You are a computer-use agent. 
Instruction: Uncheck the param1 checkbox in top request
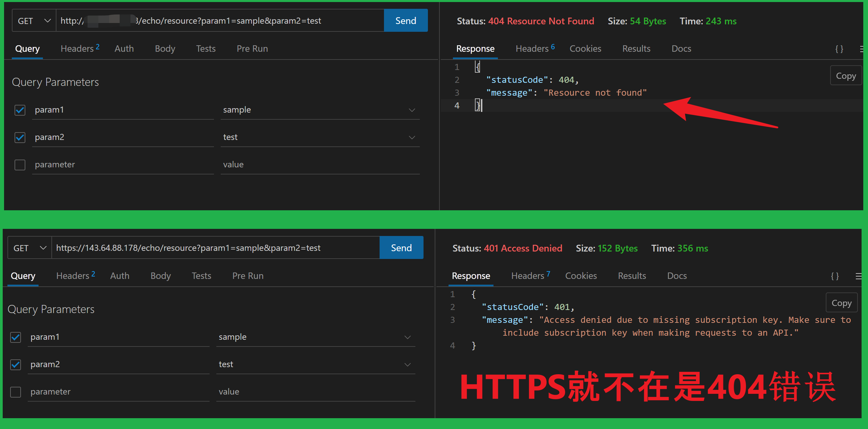[x=20, y=110]
